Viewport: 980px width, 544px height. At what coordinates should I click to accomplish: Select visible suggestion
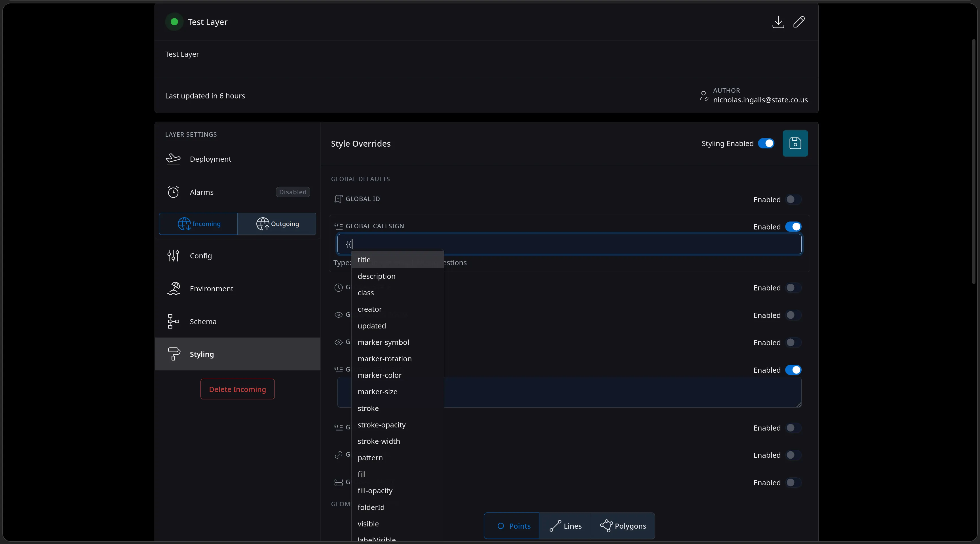coord(398,524)
